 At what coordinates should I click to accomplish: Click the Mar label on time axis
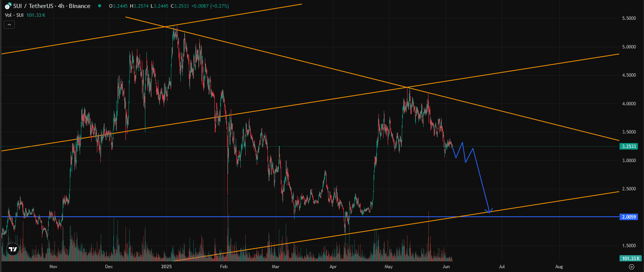[x=275, y=267]
